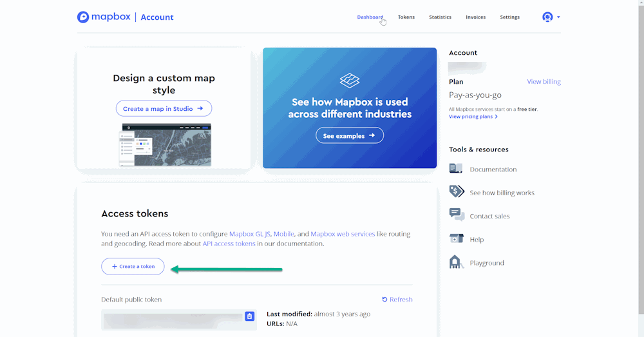Open the user avatar account menu

[547, 17]
